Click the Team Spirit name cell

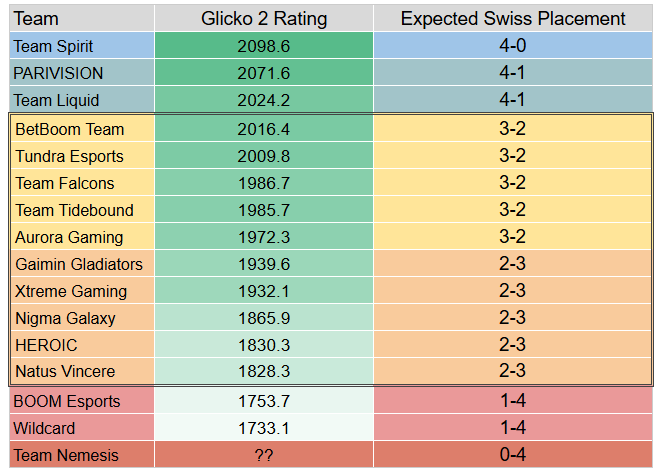tap(82, 46)
